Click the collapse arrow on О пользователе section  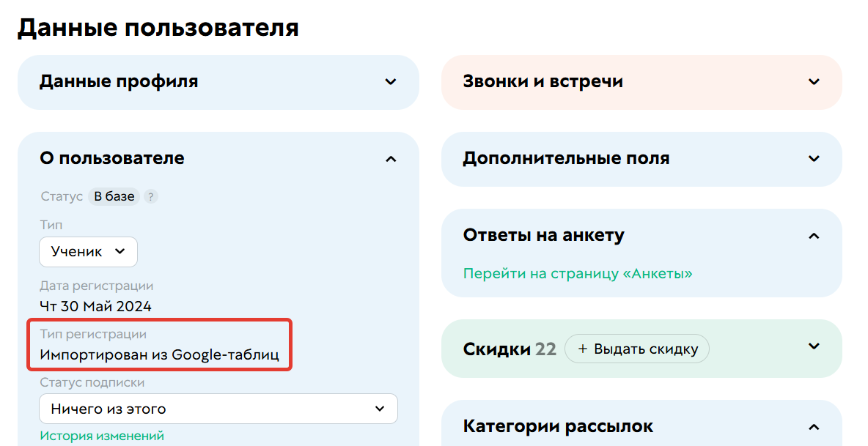(x=391, y=158)
